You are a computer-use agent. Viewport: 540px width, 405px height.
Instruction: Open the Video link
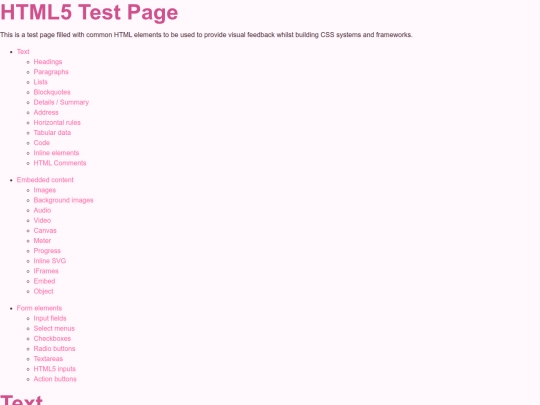click(x=42, y=220)
